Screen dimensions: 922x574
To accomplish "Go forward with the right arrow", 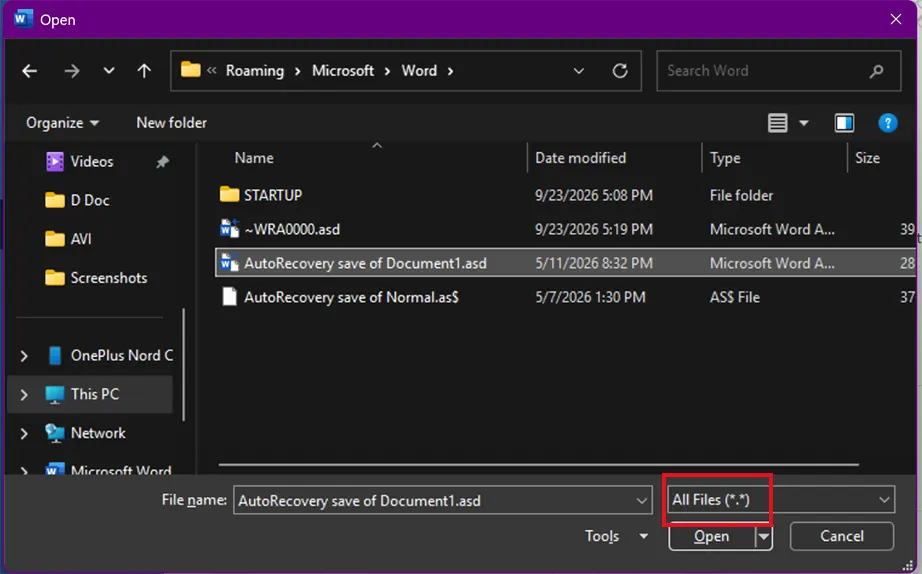I will (72, 71).
